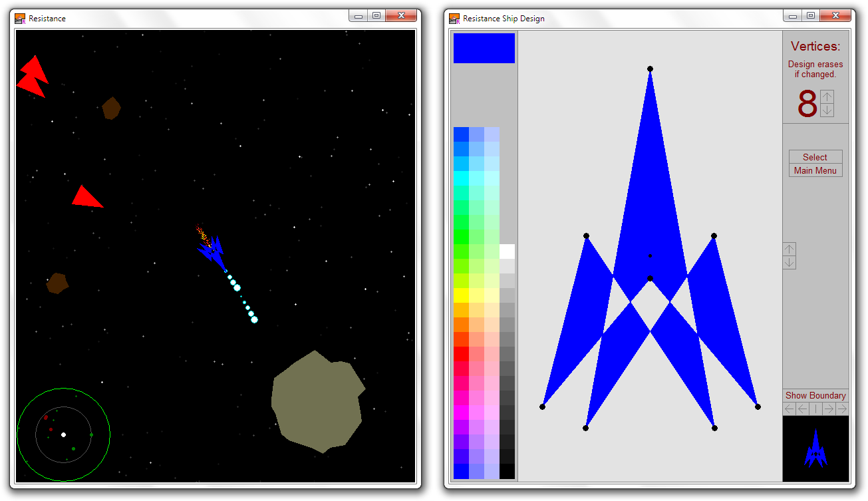This screenshot has width=868, height=501.
Task: Click the blue player ship in the game
Action: coord(212,251)
